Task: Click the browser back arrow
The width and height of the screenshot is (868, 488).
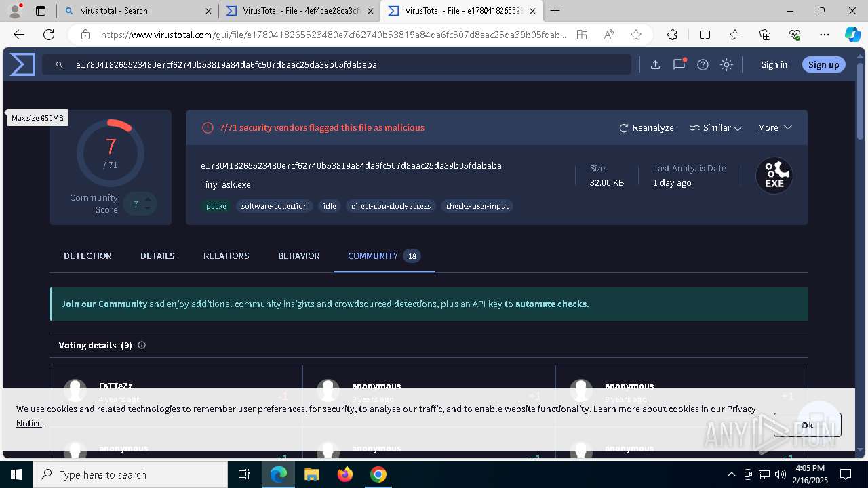Action: pos(18,35)
